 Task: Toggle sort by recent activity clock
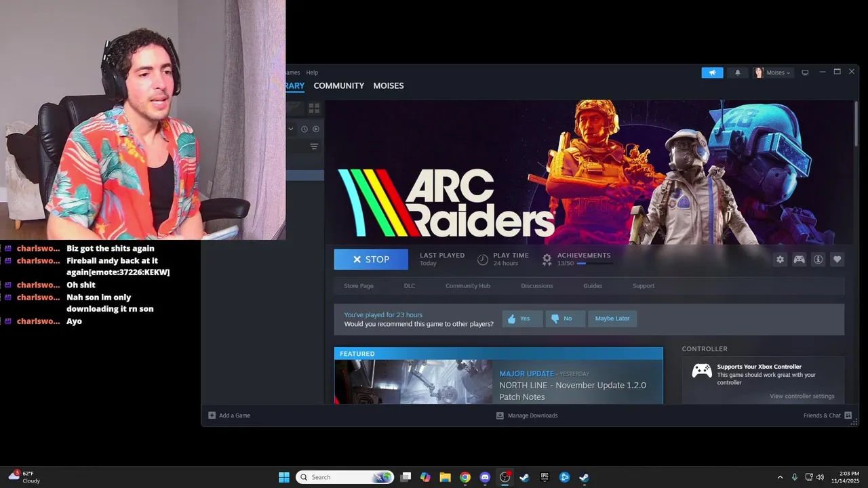click(304, 129)
